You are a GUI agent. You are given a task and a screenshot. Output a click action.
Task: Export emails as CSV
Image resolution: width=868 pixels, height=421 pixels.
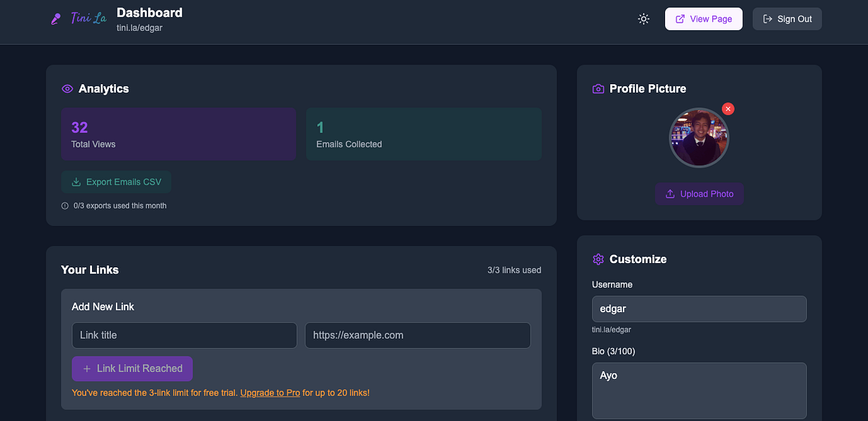pos(116,182)
